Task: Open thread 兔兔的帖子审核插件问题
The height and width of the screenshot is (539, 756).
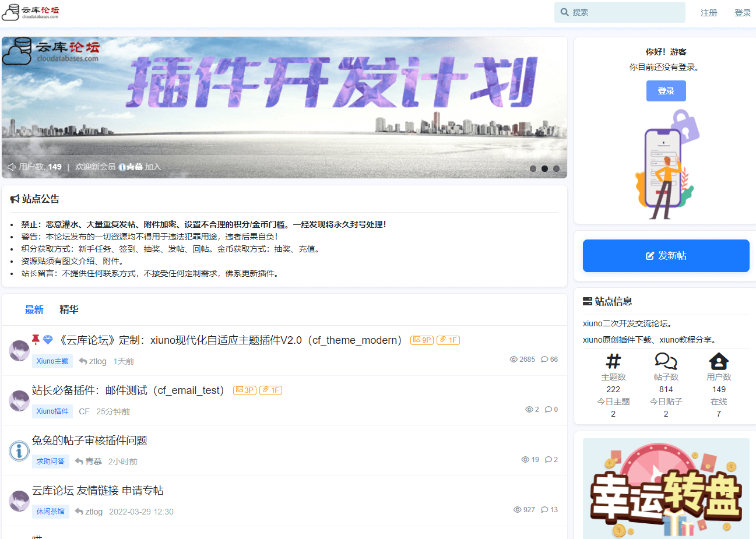Action: [89, 441]
